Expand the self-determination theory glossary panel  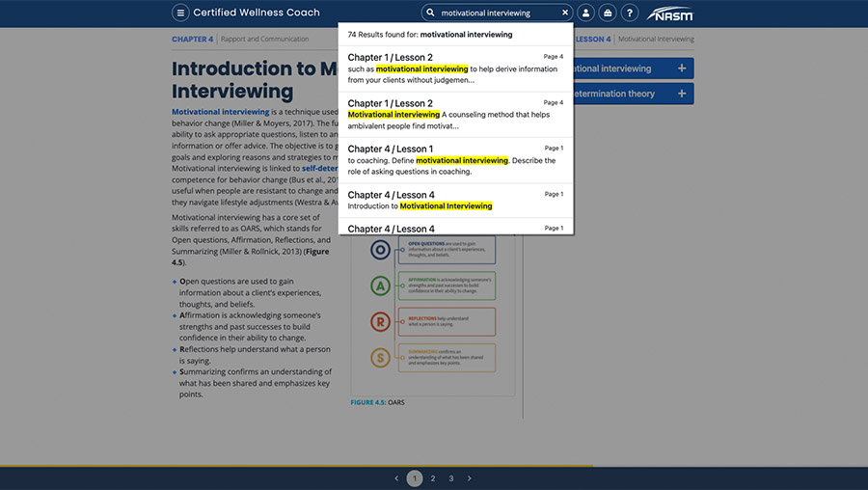634,94
